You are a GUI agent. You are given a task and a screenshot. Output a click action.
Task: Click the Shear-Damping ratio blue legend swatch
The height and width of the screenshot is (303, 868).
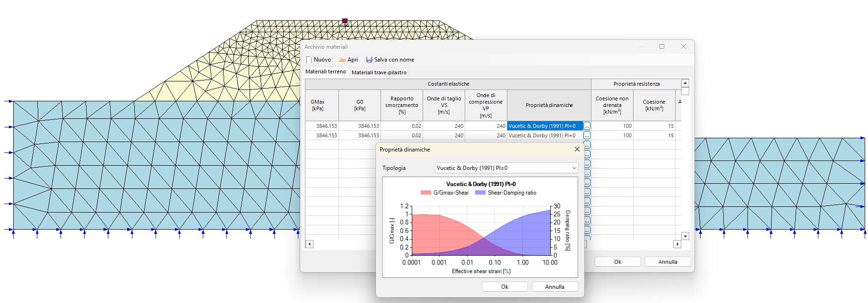(480, 193)
